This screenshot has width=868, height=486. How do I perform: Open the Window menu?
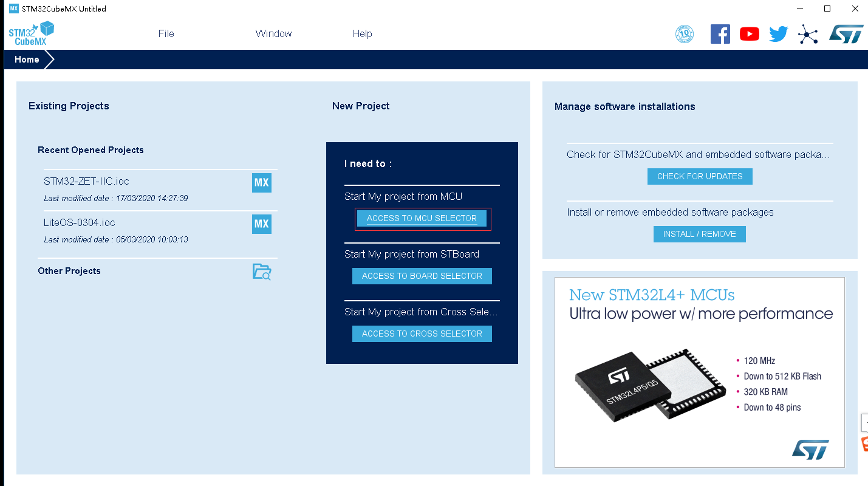click(x=273, y=33)
